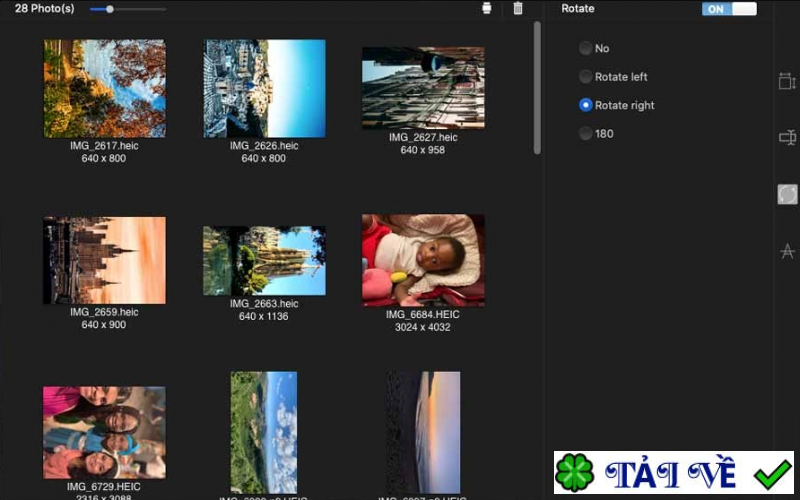Select the rotate tool icon
The height and width of the screenshot is (500, 800).
pos(787,195)
